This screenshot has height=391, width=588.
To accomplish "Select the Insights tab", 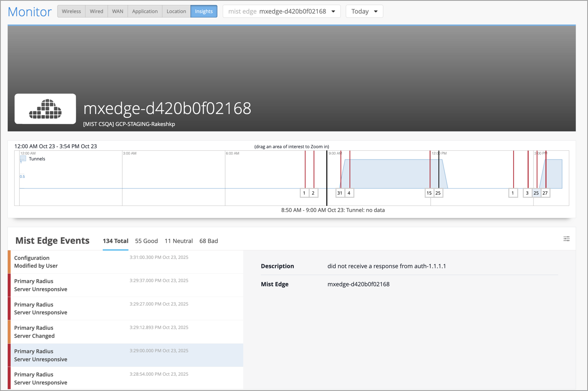I will 204,12.
